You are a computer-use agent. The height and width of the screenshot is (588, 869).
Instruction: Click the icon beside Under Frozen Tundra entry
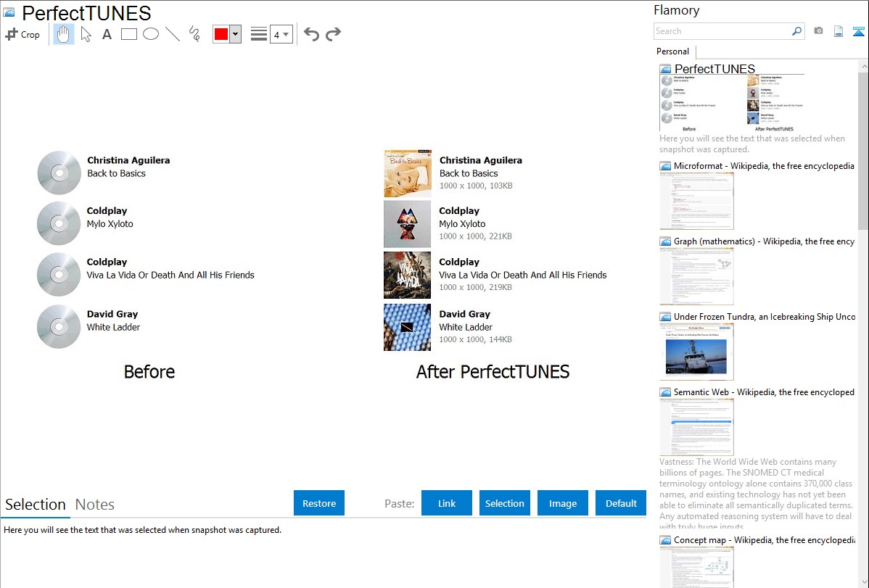pyautogui.click(x=666, y=317)
